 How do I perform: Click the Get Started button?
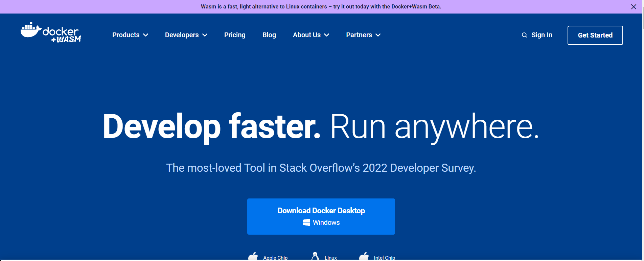pyautogui.click(x=595, y=35)
